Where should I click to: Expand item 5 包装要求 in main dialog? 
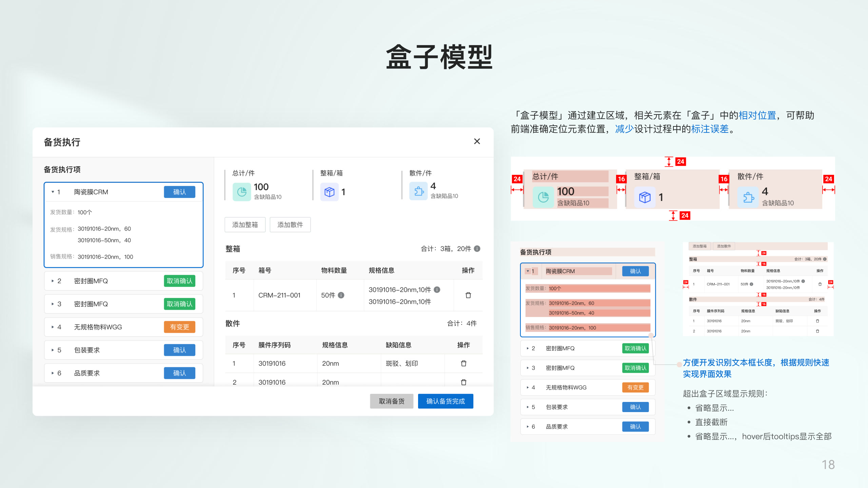point(53,350)
